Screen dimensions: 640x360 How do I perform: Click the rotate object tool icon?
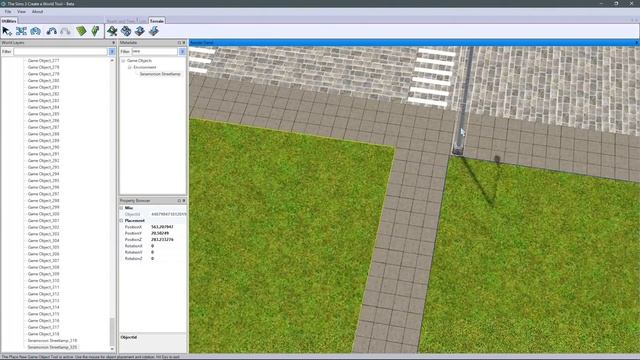coord(36,31)
